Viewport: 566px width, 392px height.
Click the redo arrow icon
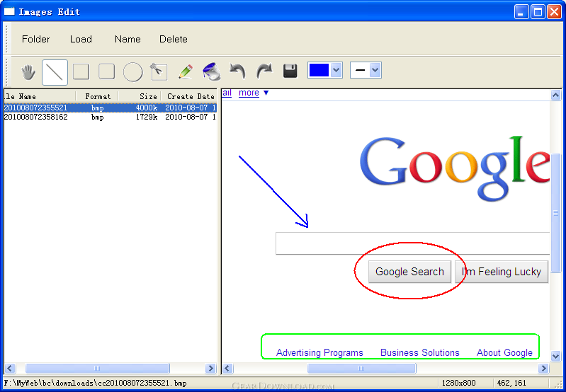point(264,71)
